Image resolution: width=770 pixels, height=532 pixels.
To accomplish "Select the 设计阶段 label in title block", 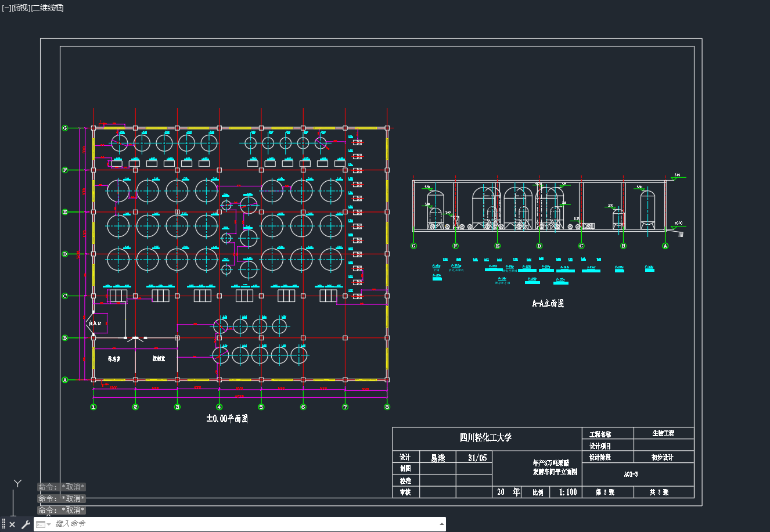I will (x=600, y=458).
